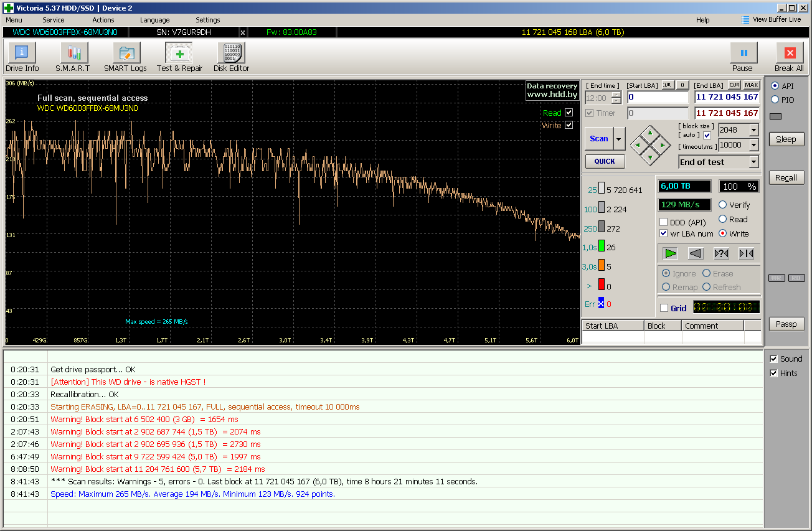This screenshot has width=812, height=531.
Task: Click the Start LBA input field
Action: (657, 97)
